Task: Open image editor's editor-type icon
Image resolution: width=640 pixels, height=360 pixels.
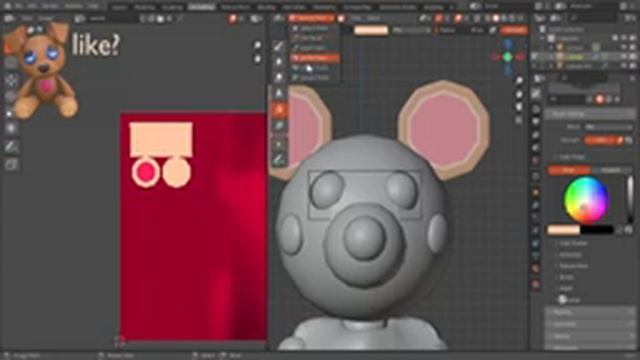Action: [x=9, y=18]
